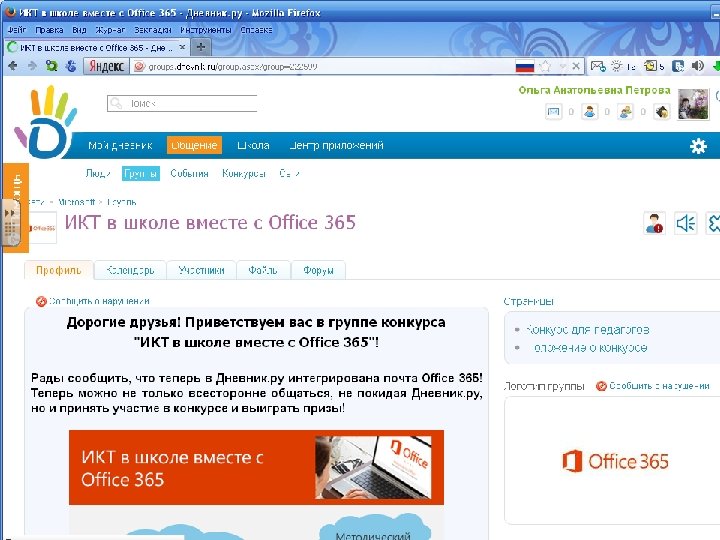This screenshot has height=540, width=720.
Task: Click the user avatar photo
Action: click(x=693, y=104)
